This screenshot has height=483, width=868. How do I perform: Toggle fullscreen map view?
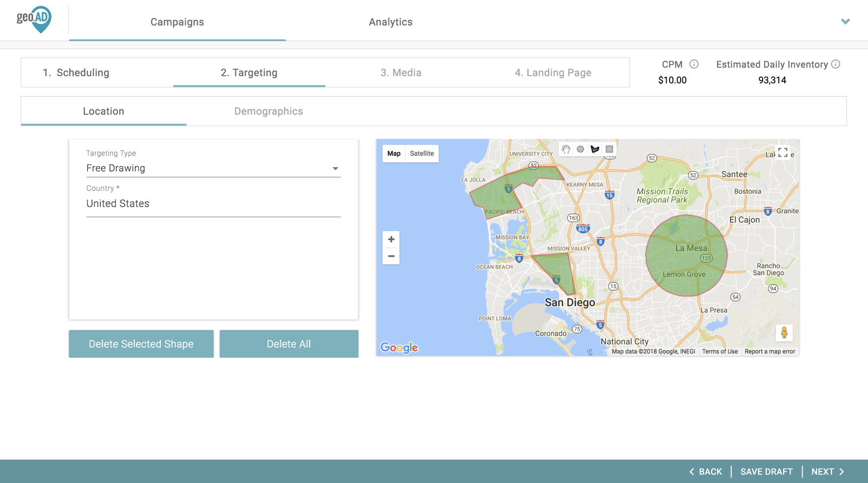coord(782,153)
